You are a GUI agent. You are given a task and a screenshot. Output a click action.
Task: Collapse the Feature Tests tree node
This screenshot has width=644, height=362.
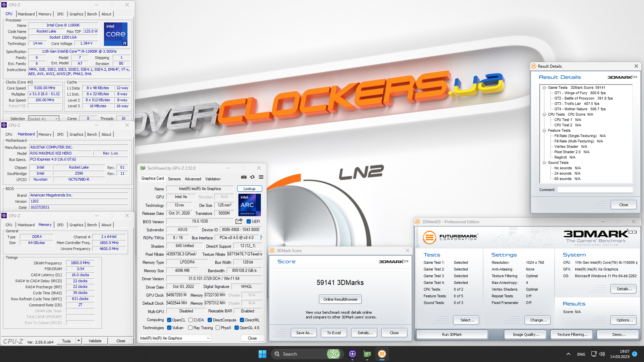[x=544, y=130]
